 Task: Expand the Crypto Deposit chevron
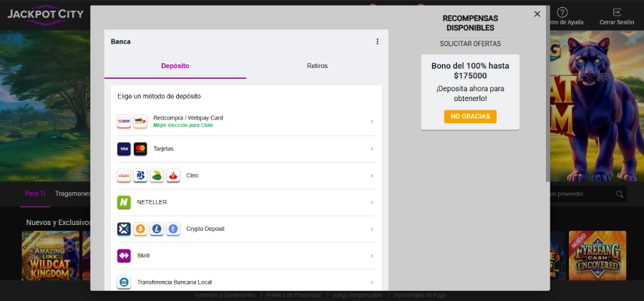371,229
